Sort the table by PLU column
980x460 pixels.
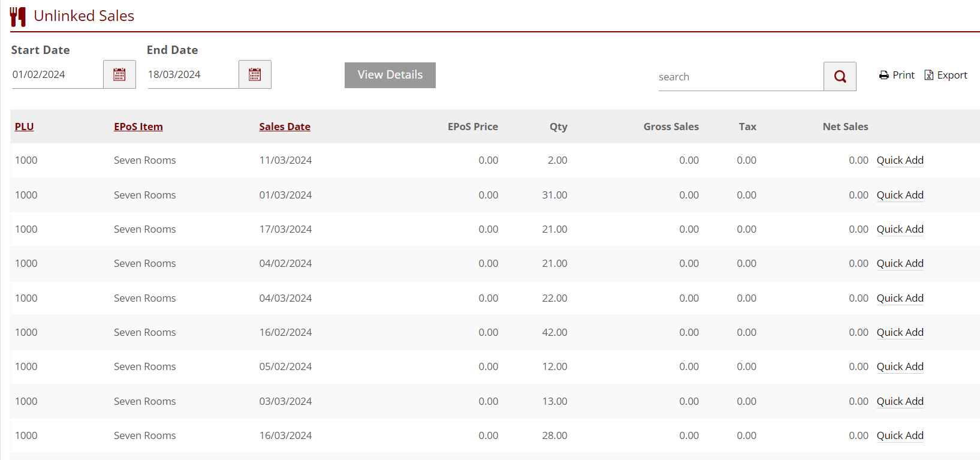coord(25,127)
